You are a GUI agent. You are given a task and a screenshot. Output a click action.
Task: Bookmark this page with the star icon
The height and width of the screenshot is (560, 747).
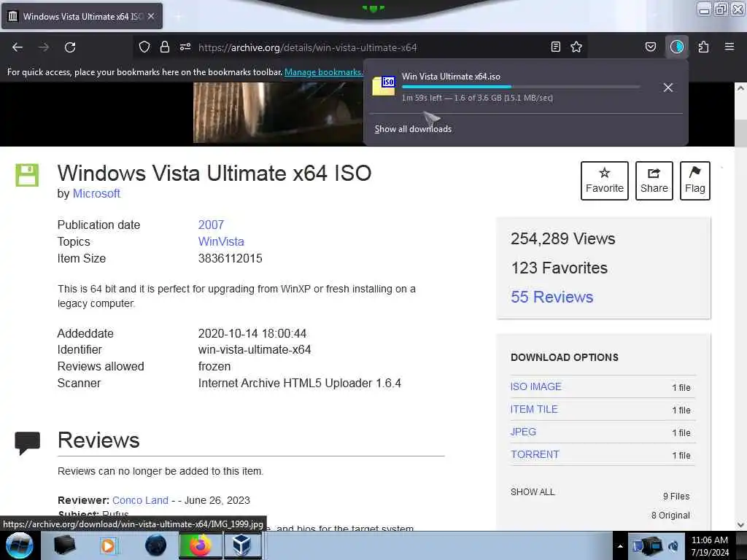[x=576, y=47]
